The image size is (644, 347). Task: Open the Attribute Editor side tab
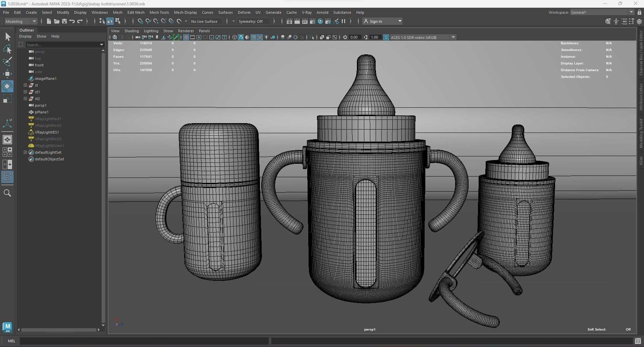click(641, 97)
